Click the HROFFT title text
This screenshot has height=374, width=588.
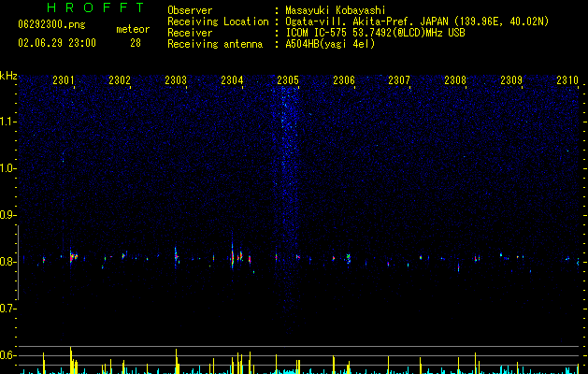[x=95, y=7]
